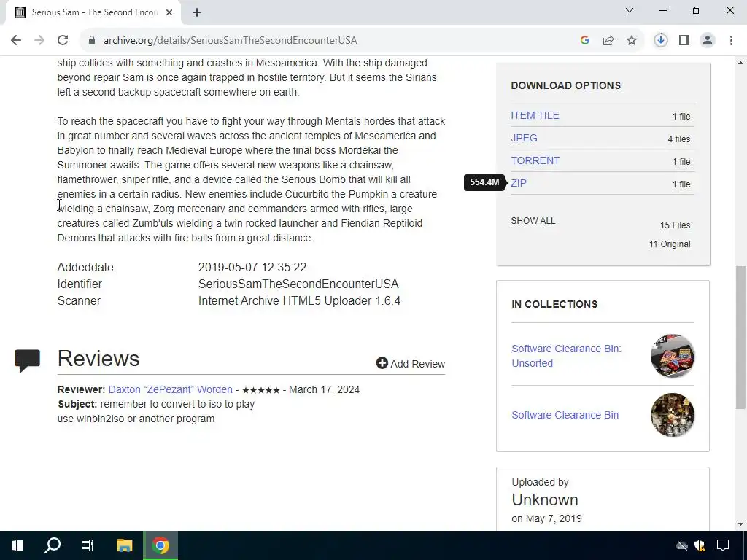The image size is (747, 560).
Task: Click the Software Clearance Bin thumbnail
Action: (x=672, y=415)
